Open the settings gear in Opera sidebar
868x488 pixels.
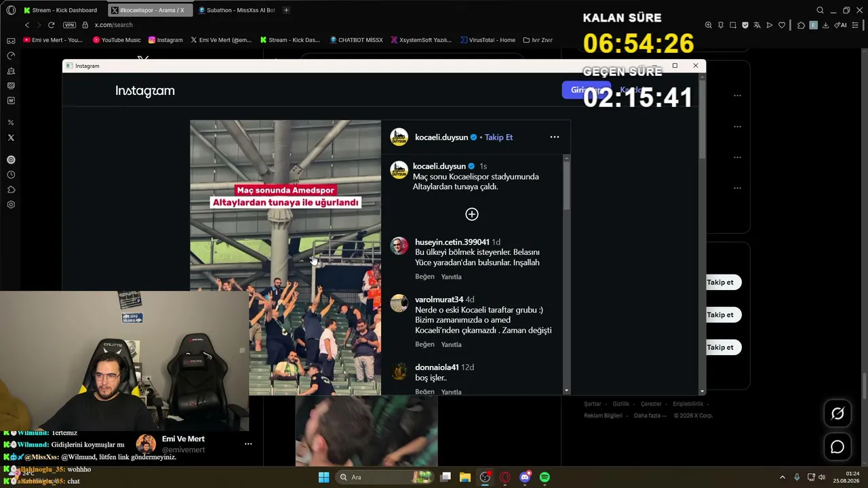coord(11,205)
